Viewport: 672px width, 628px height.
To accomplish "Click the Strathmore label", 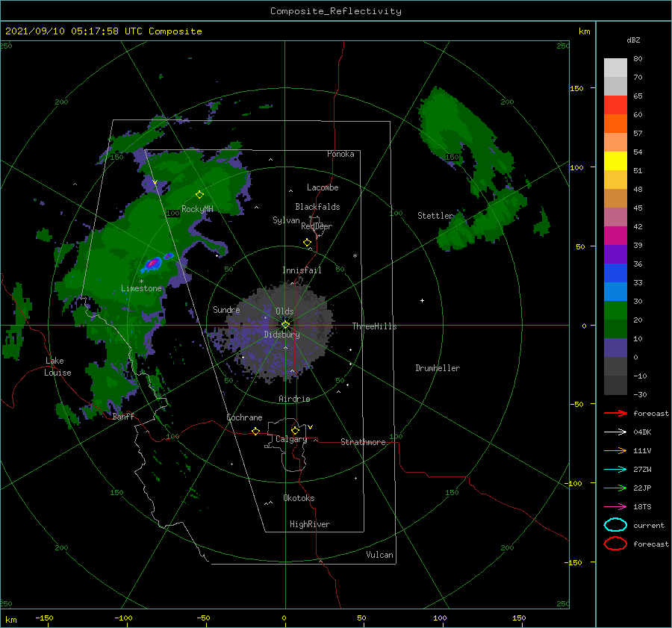I will tap(363, 442).
